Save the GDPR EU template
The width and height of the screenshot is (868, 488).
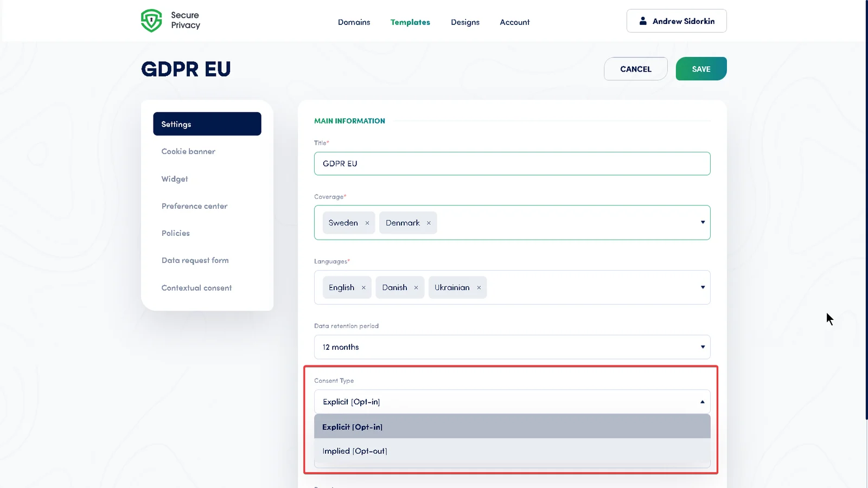tap(701, 69)
